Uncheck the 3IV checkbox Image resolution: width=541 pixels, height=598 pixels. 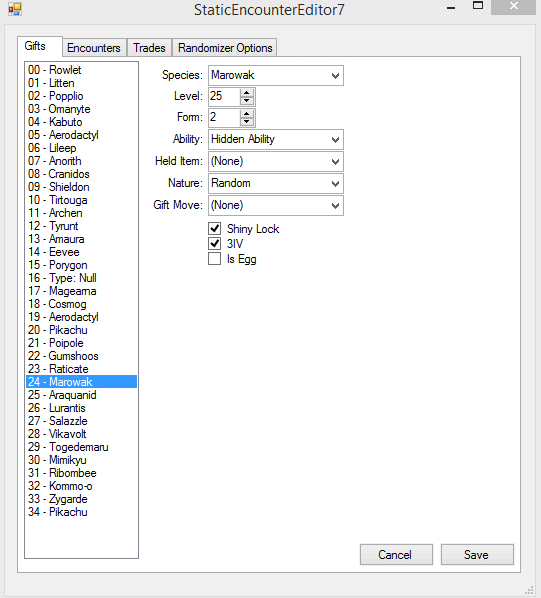coord(215,243)
